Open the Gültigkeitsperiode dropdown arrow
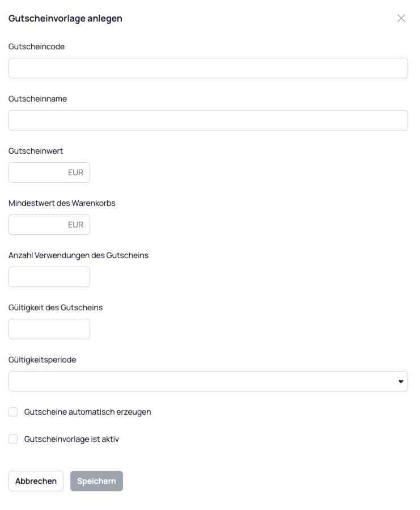420x510 pixels. pos(402,381)
